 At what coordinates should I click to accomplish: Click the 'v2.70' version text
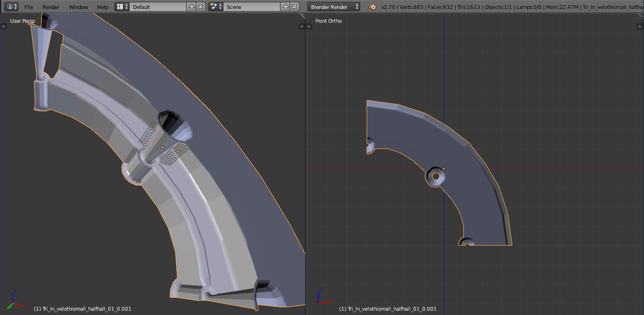(388, 7)
